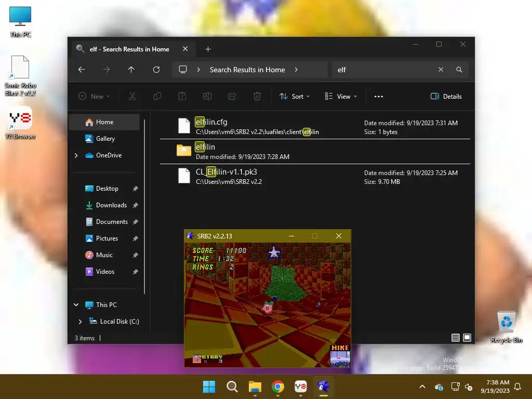This screenshot has height=399, width=532.
Task: Open the Recycle Bin on desktop
Action: pyautogui.click(x=506, y=327)
